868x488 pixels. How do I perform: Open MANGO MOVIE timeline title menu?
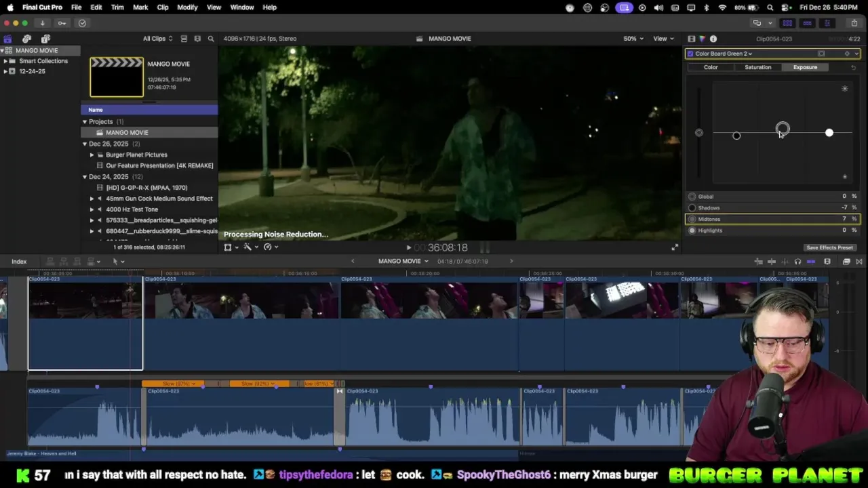point(403,262)
